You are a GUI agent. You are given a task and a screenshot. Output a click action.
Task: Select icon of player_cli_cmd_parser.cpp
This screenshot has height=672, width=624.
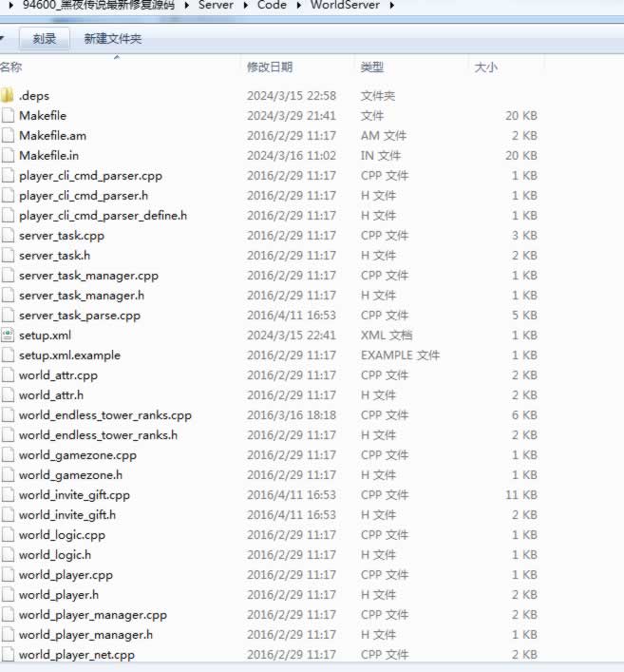pos(8,175)
